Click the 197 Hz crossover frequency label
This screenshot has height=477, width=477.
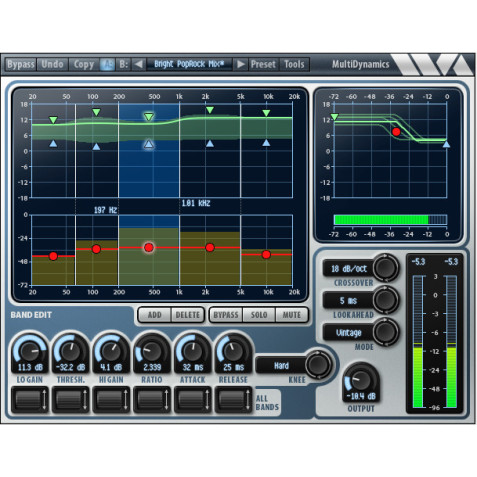pos(105,210)
